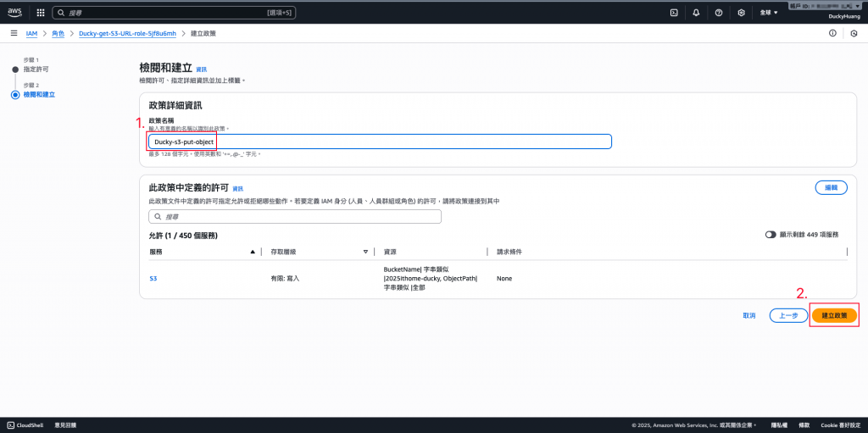The width and height of the screenshot is (868, 433).
Task: Sort by 服務 column ascending arrow
Action: 253,252
